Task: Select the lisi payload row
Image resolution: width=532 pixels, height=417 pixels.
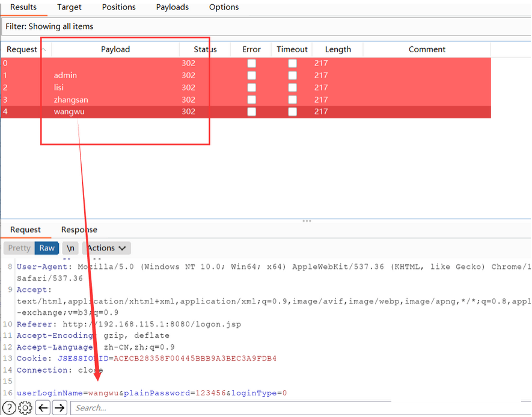Action: [246, 88]
